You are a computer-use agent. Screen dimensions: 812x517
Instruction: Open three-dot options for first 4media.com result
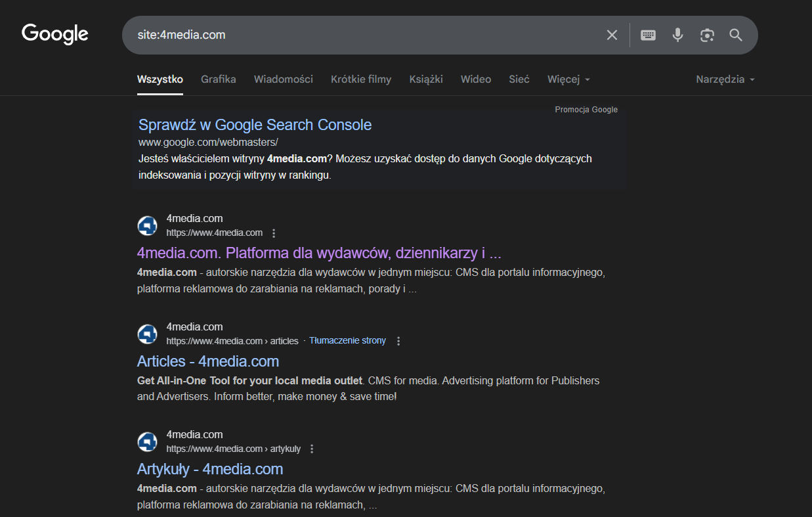pyautogui.click(x=274, y=233)
